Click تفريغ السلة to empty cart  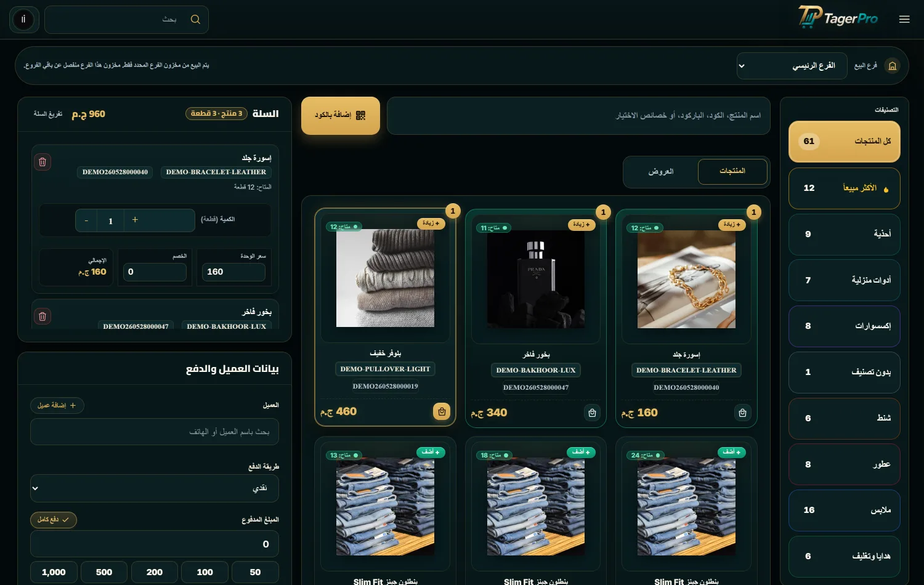(x=48, y=114)
